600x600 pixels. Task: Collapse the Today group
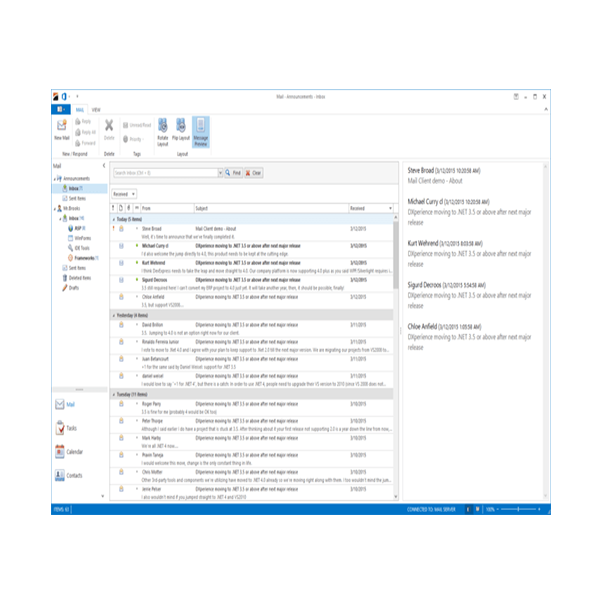click(x=114, y=219)
